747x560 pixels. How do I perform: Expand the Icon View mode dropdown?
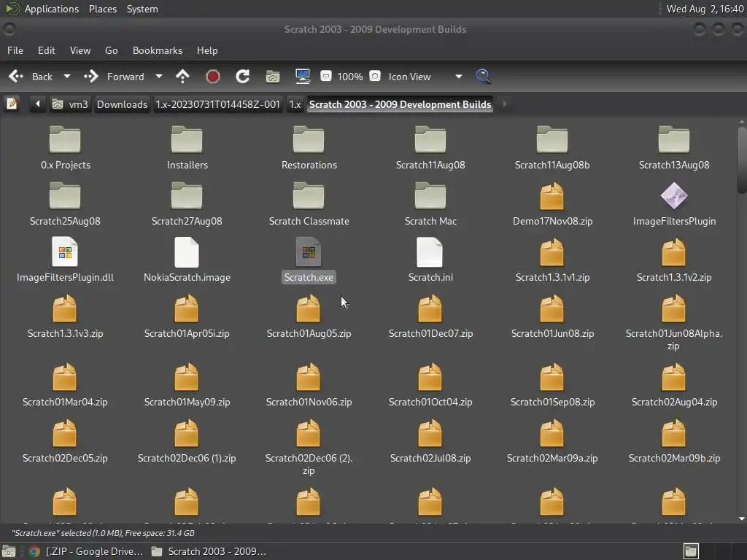[458, 77]
